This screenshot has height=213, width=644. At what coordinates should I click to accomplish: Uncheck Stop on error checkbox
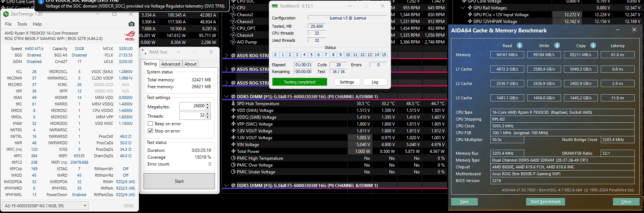(x=150, y=131)
